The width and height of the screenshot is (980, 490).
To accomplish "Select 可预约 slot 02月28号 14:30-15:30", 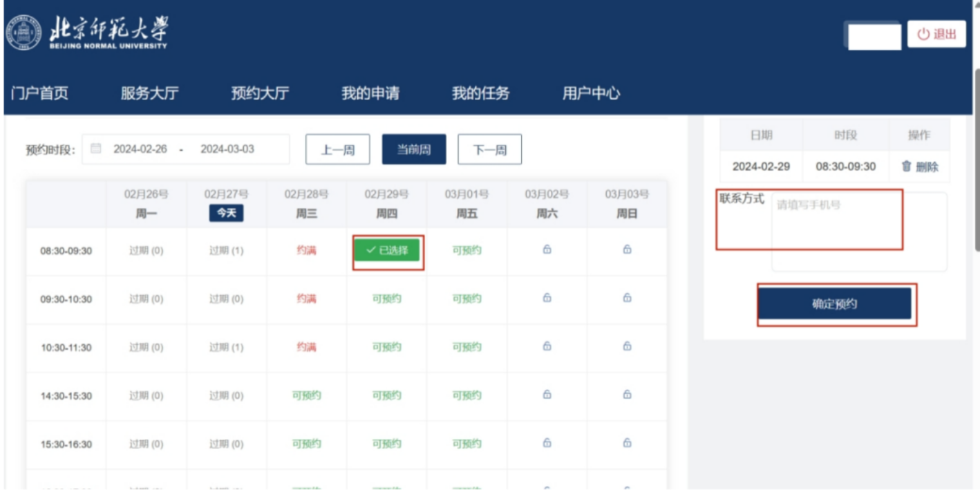I will tap(306, 395).
